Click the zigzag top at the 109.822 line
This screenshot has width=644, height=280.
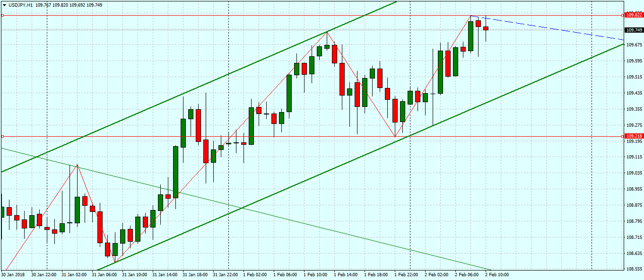coord(471,16)
